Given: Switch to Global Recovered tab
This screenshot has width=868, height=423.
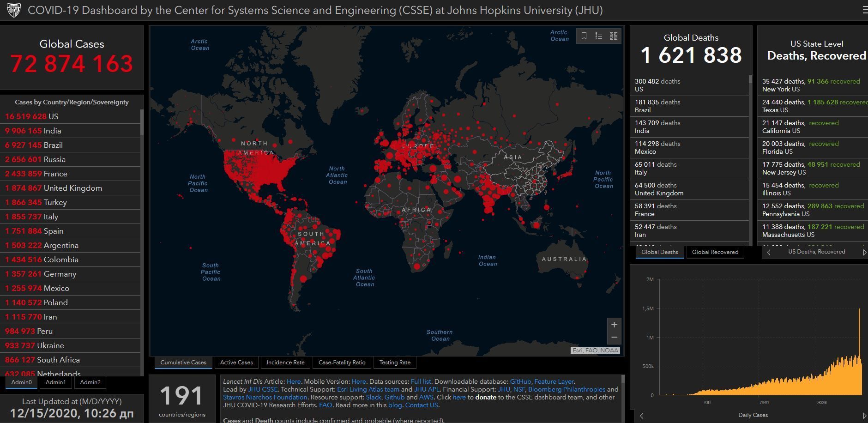Looking at the screenshot, I should tap(715, 252).
